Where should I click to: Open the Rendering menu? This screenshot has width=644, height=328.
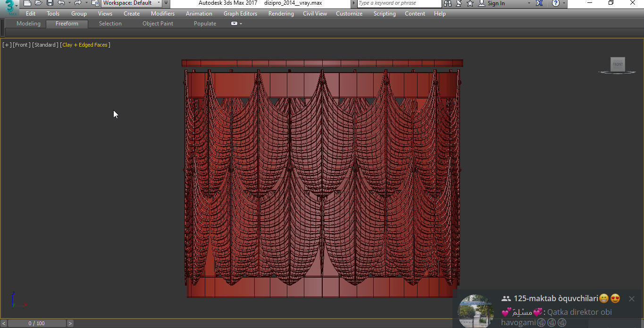pos(281,14)
